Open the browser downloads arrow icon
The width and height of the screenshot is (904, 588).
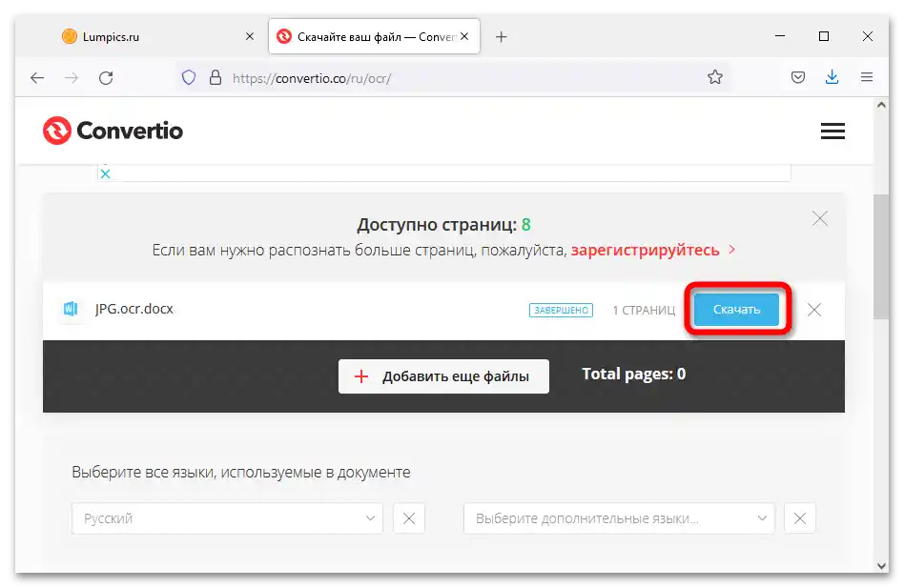pyautogui.click(x=832, y=77)
